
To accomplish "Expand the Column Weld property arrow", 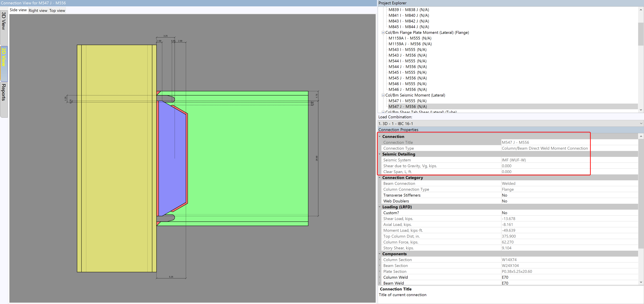I will click(380, 277).
